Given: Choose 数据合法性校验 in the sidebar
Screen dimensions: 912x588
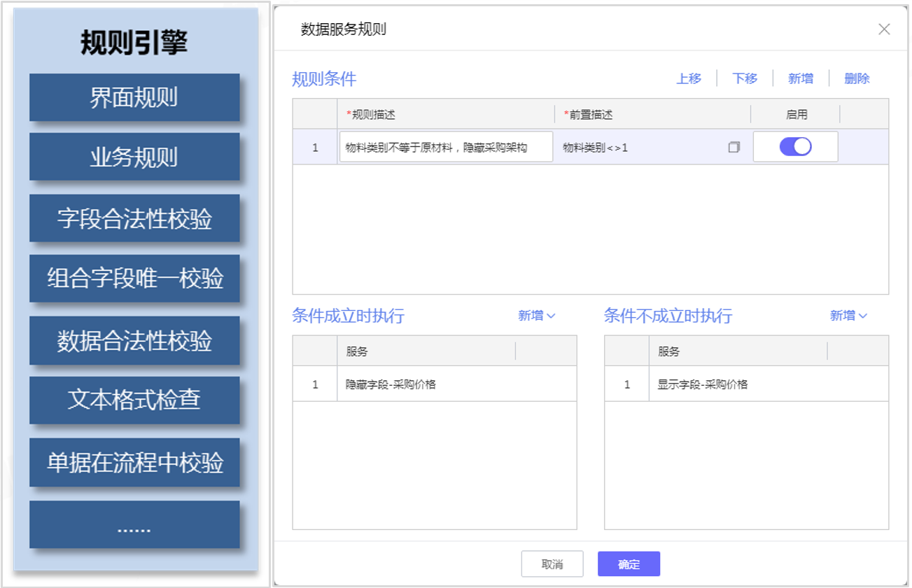Looking at the screenshot, I should (134, 341).
